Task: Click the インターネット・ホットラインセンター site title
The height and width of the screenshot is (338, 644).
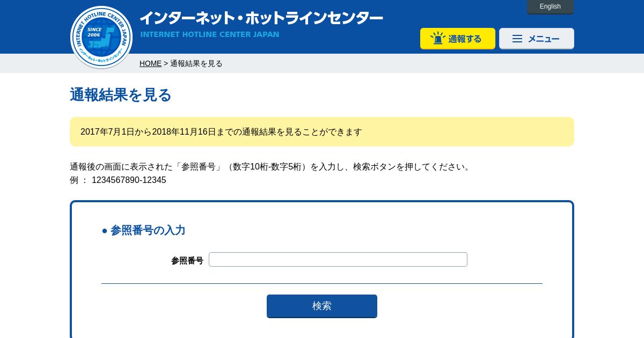Action: tap(261, 18)
